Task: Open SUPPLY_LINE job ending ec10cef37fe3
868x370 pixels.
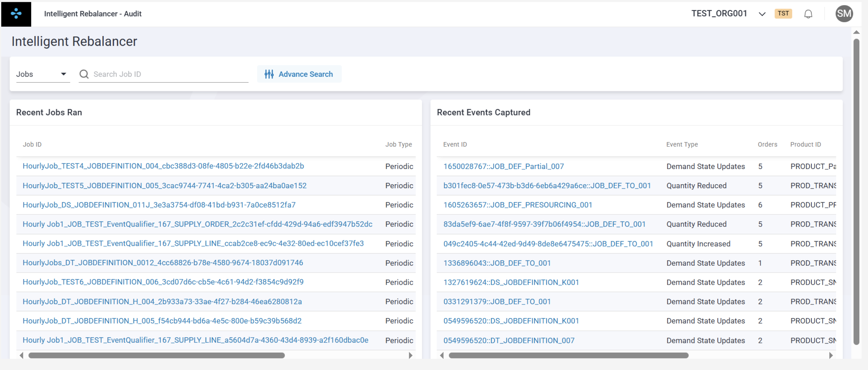Action: (193, 243)
